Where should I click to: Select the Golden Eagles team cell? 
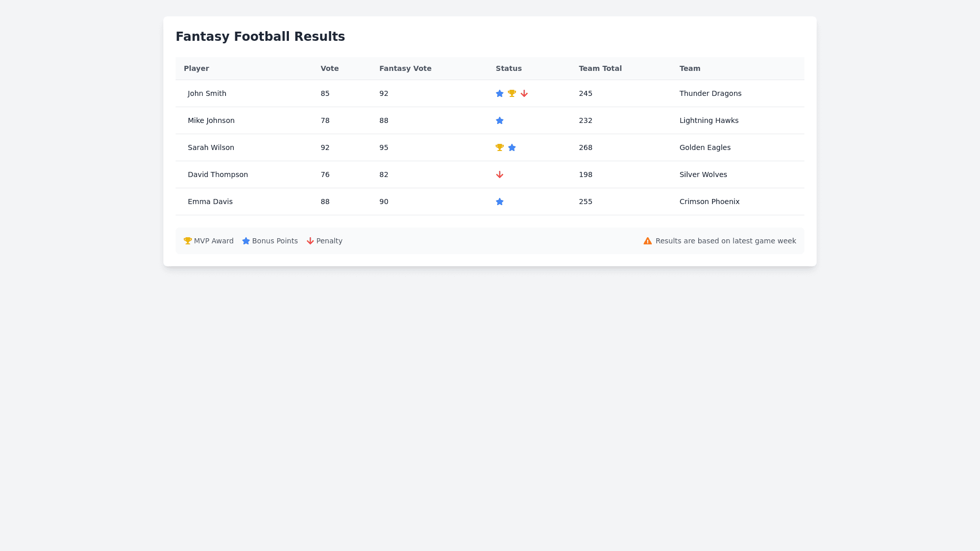point(705,147)
